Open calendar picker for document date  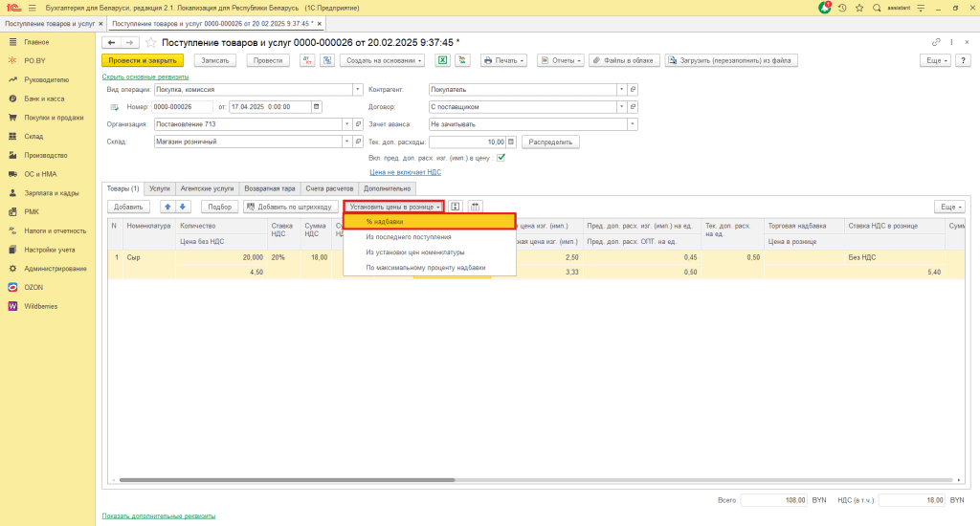[316, 107]
